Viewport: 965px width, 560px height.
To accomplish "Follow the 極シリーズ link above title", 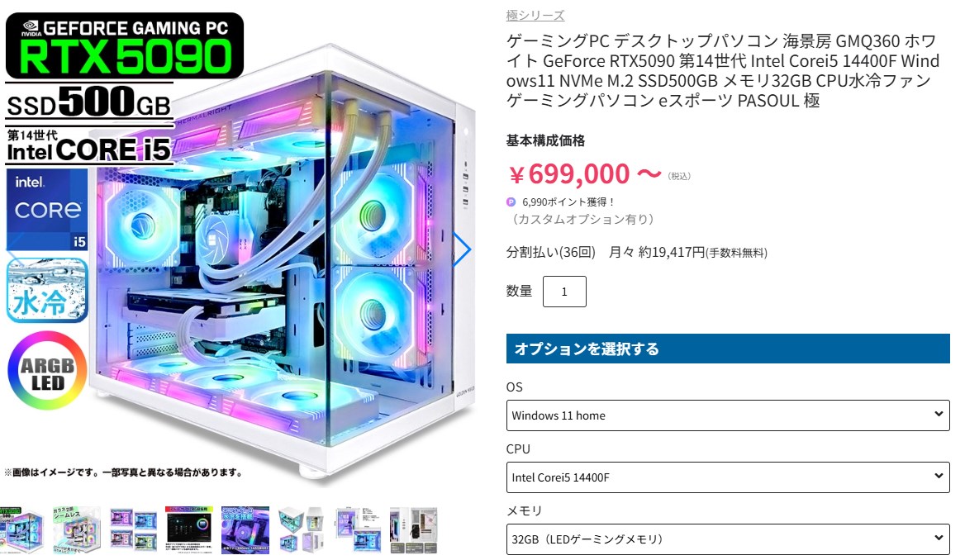I will tap(535, 15).
